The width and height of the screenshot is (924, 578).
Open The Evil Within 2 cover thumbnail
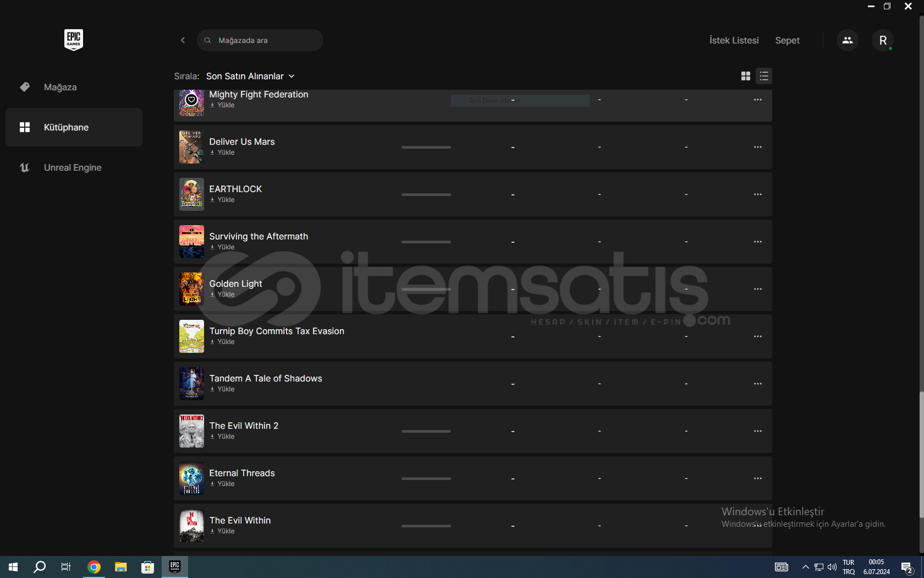[x=191, y=431]
